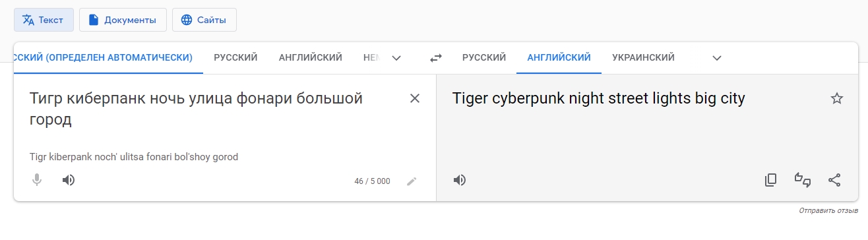Screen dimensions: 868x240
Task: Expand the target language list chevron
Action: pos(717,58)
